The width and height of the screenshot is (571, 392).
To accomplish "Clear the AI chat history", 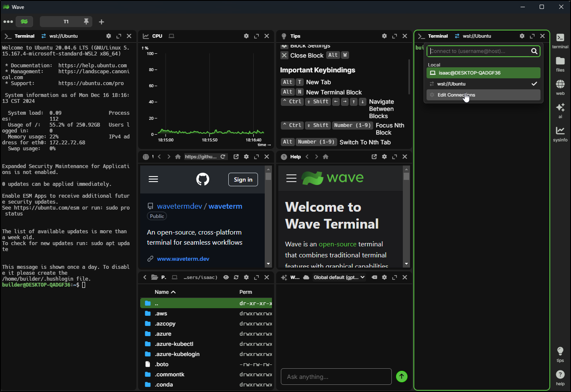I will 374,277.
